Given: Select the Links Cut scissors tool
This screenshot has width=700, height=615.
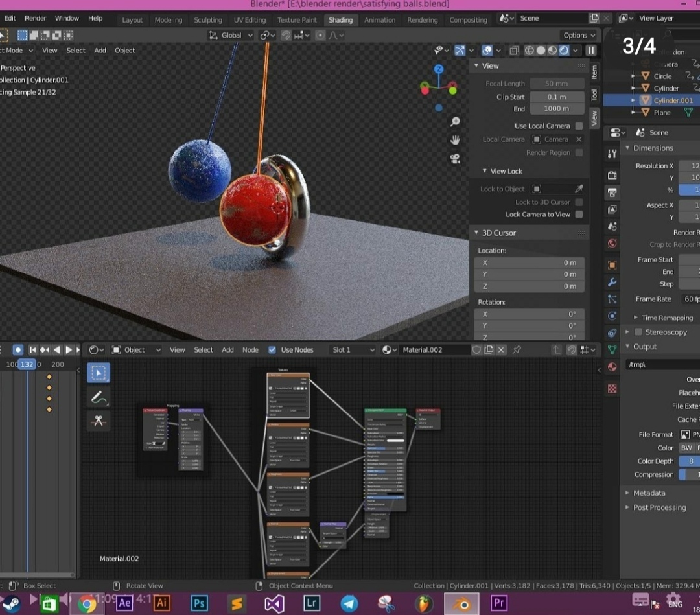Looking at the screenshot, I should (99, 421).
